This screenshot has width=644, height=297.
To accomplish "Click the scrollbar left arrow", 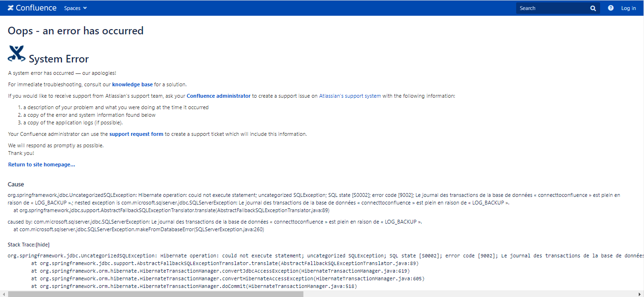I will (x=3, y=294).
